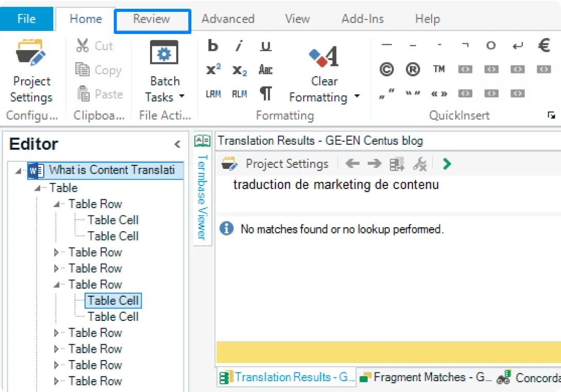Apply italic formatting
561x392 pixels.
(x=239, y=46)
